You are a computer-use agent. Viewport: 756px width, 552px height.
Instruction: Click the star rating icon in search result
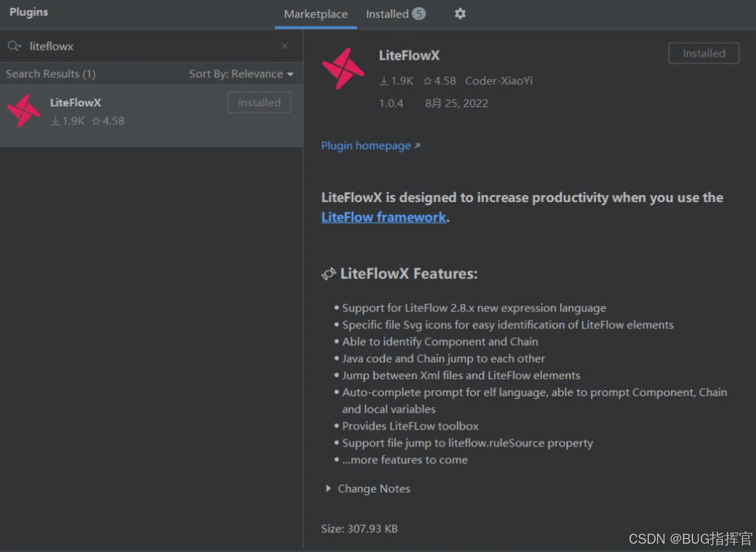(x=96, y=121)
